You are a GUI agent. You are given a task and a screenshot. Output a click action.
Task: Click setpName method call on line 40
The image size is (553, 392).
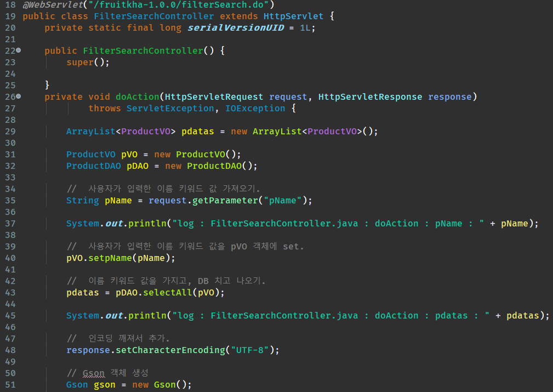110,258
